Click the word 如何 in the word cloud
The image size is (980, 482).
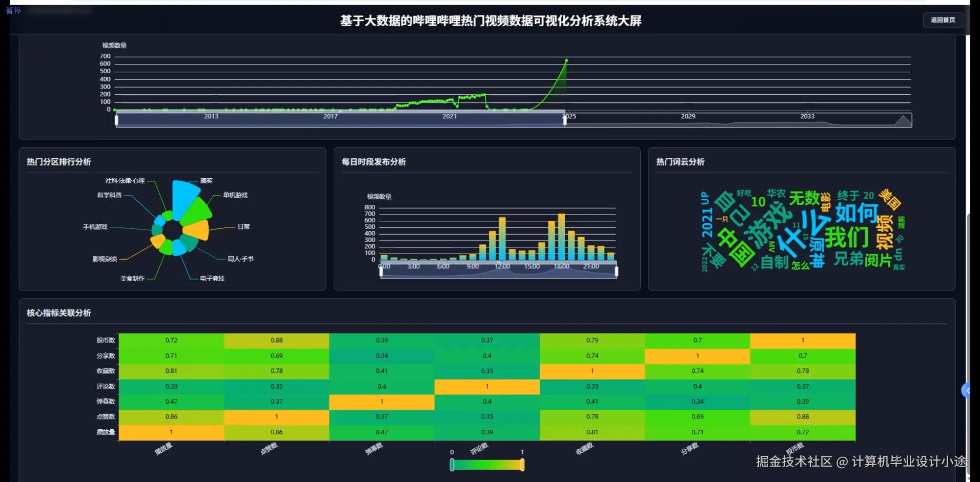click(856, 212)
